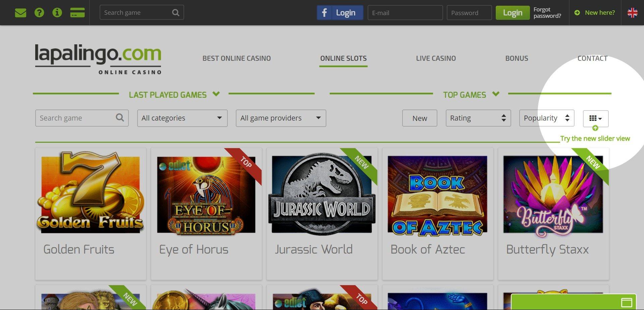Click the window icon on green bar
This screenshot has height=310, width=644.
(627, 302)
